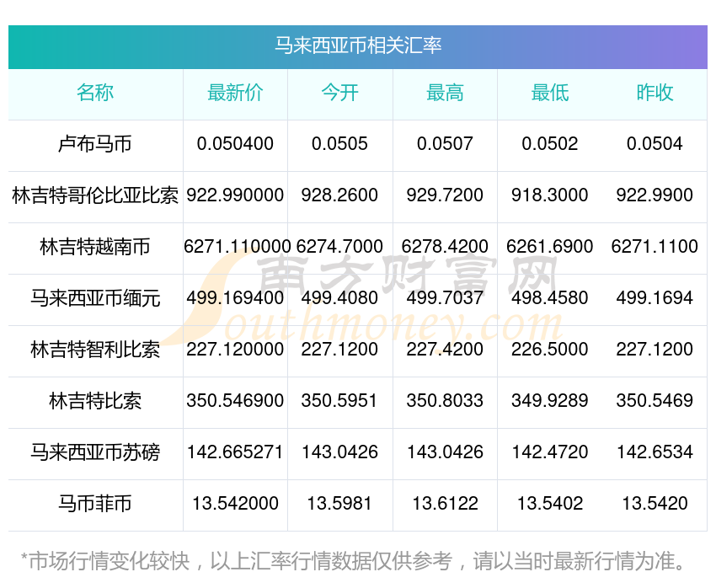
Task: Select previous close 499.1694
Action: point(655,298)
